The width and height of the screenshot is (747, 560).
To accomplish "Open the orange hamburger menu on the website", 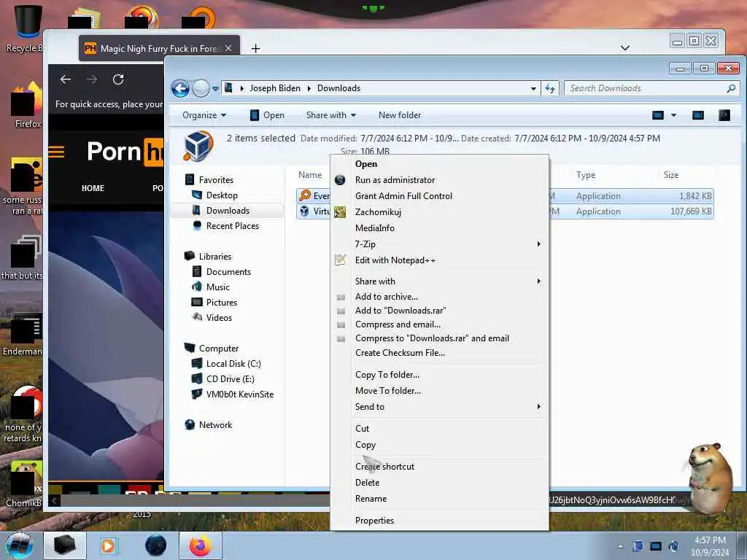I will click(56, 152).
